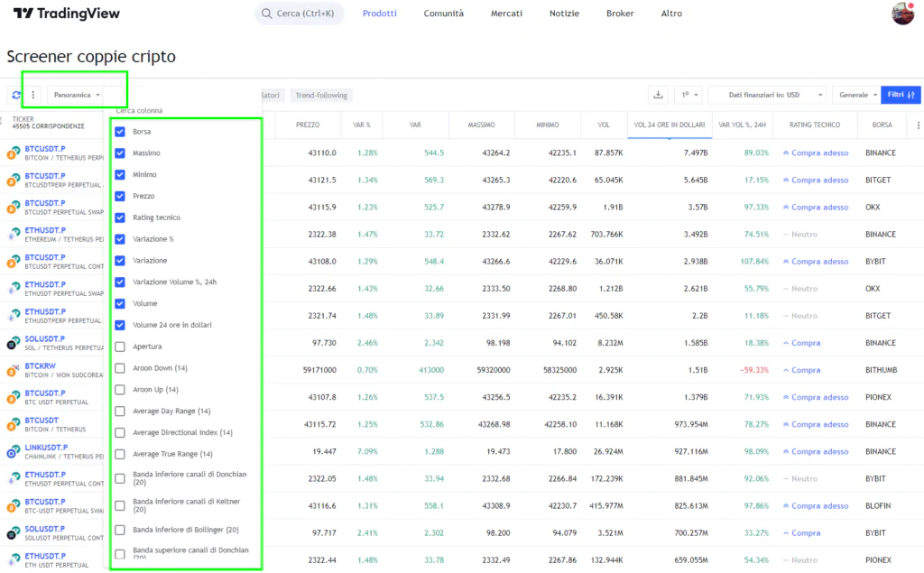
Task: Open the Prodotti menu
Action: [380, 14]
